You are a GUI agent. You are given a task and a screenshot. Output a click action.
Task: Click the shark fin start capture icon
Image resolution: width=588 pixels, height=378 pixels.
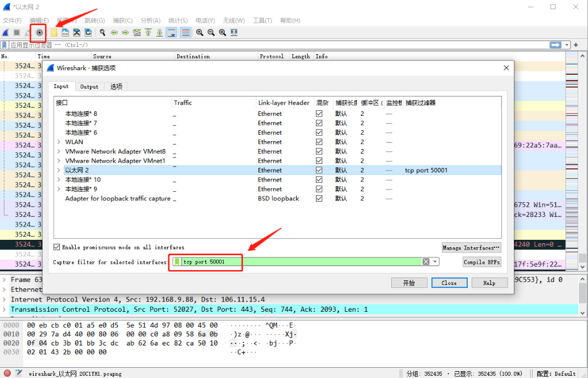tap(6, 33)
